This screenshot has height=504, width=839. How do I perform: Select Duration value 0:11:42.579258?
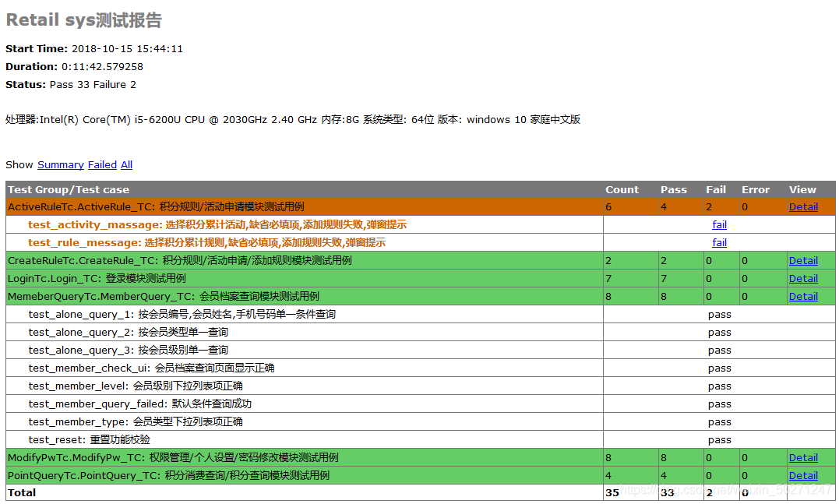coord(102,67)
